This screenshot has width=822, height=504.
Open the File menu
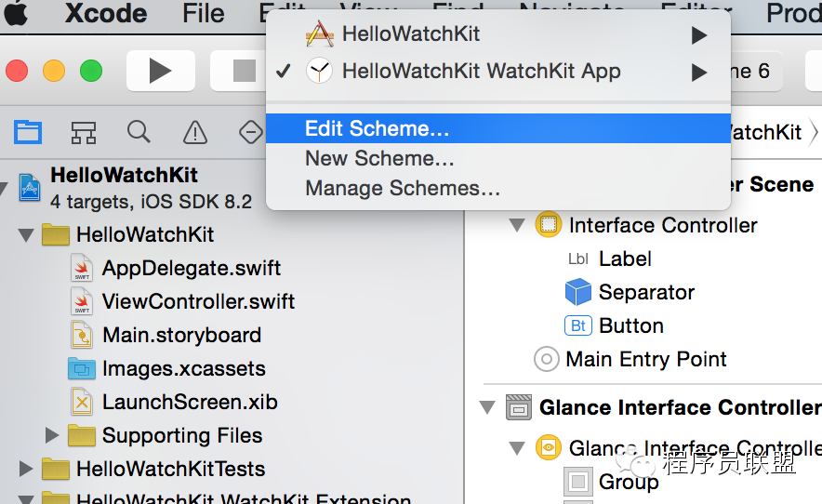pyautogui.click(x=204, y=13)
